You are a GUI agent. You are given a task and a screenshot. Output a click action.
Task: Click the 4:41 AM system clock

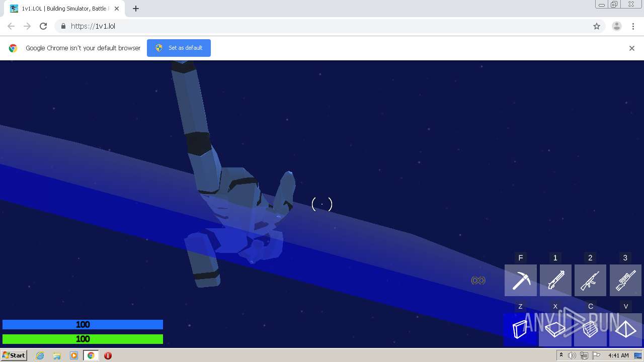(x=618, y=355)
